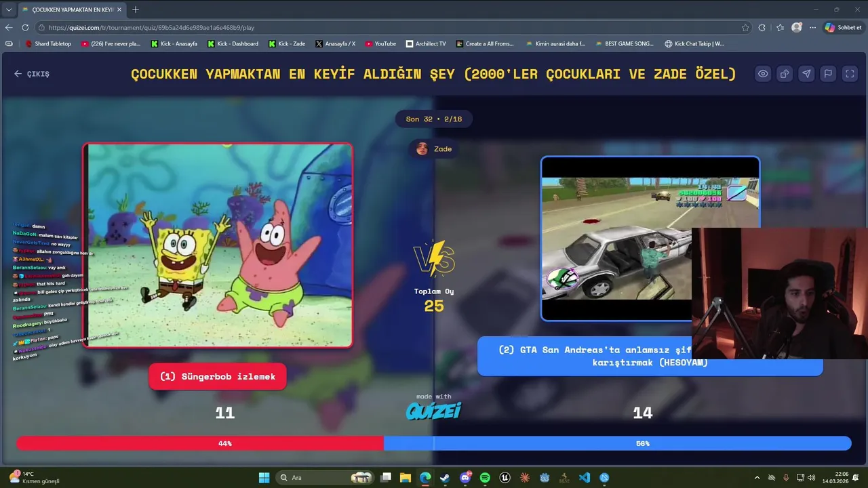
Task: Open the Copilot 'Sohbet et' button
Action: 844,28
